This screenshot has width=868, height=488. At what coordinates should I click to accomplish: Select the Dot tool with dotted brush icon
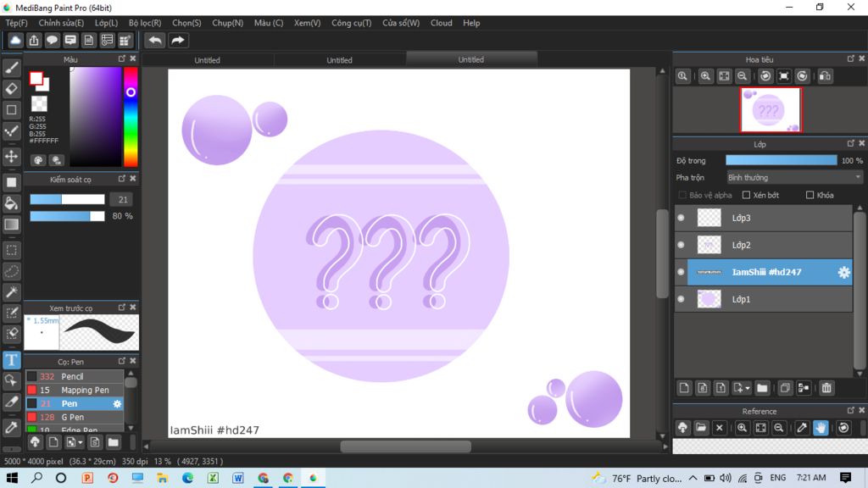(x=11, y=131)
